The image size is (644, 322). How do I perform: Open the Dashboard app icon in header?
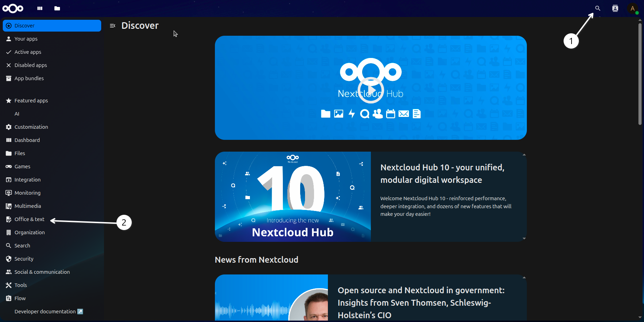[x=40, y=8]
